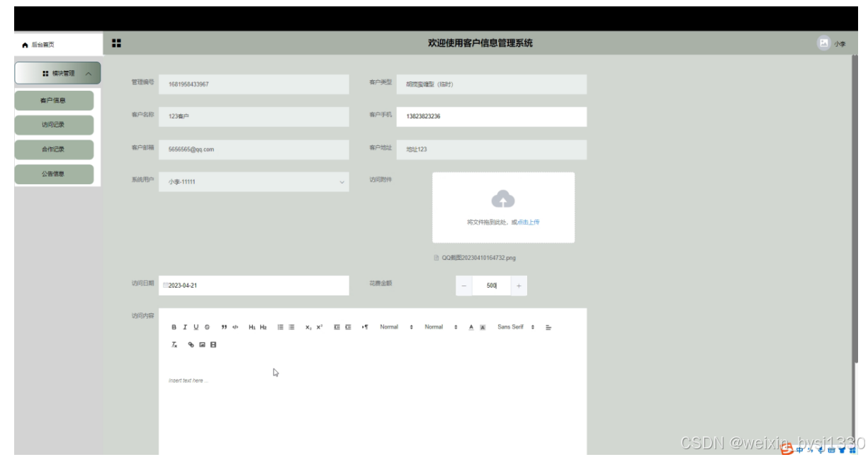Insert a hyperlink in the editor
868x457 pixels.
pyautogui.click(x=191, y=345)
